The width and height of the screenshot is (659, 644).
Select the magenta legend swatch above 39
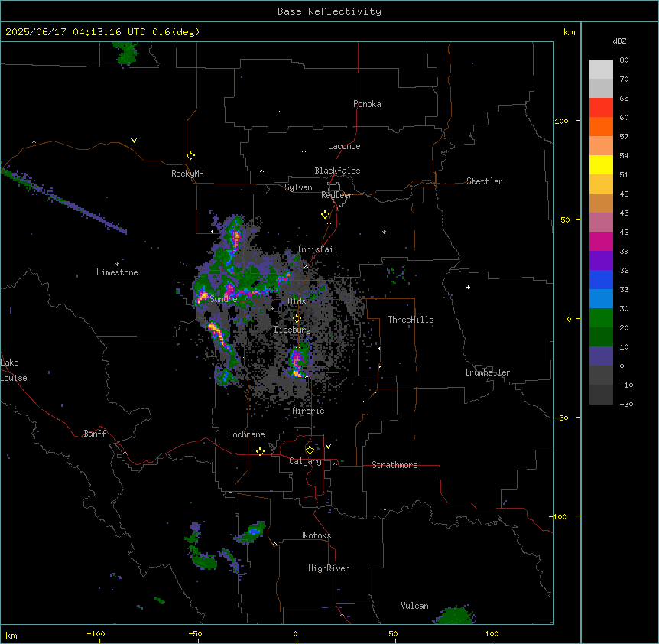click(601, 241)
